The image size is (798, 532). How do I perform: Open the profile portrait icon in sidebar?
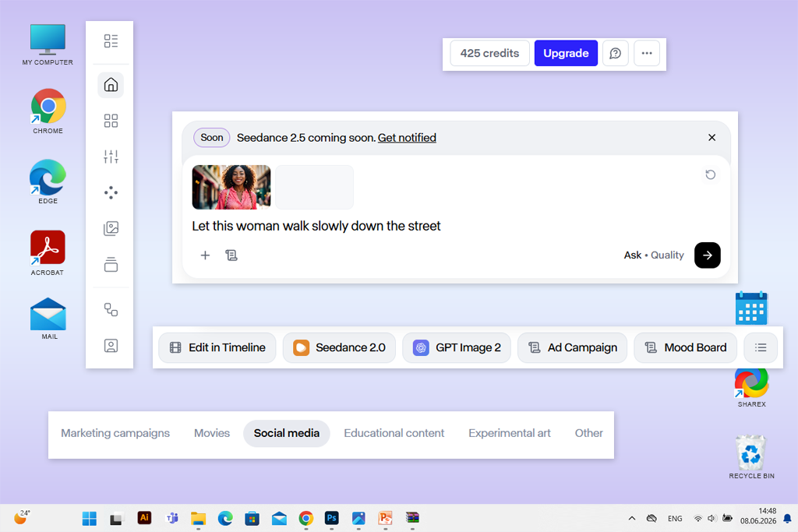[x=111, y=346]
